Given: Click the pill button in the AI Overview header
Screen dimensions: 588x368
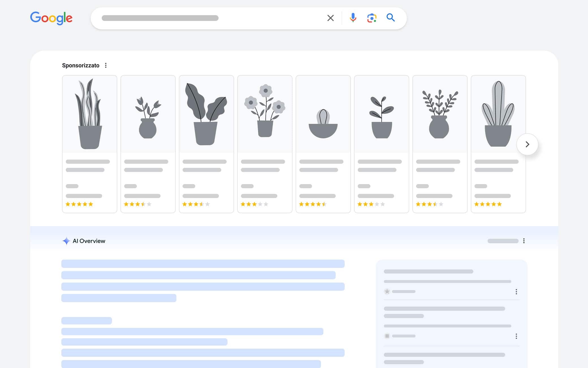Looking at the screenshot, I should tap(503, 241).
